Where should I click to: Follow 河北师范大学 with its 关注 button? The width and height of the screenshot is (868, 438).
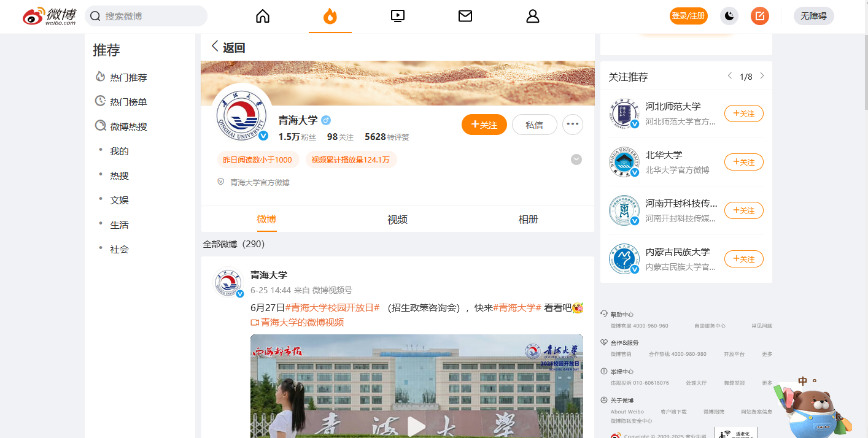(x=743, y=113)
